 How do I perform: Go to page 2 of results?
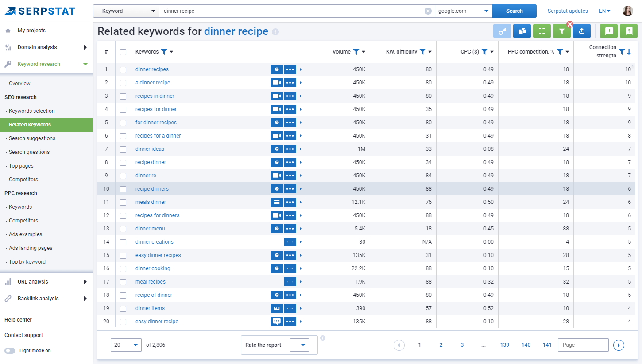[441, 345]
